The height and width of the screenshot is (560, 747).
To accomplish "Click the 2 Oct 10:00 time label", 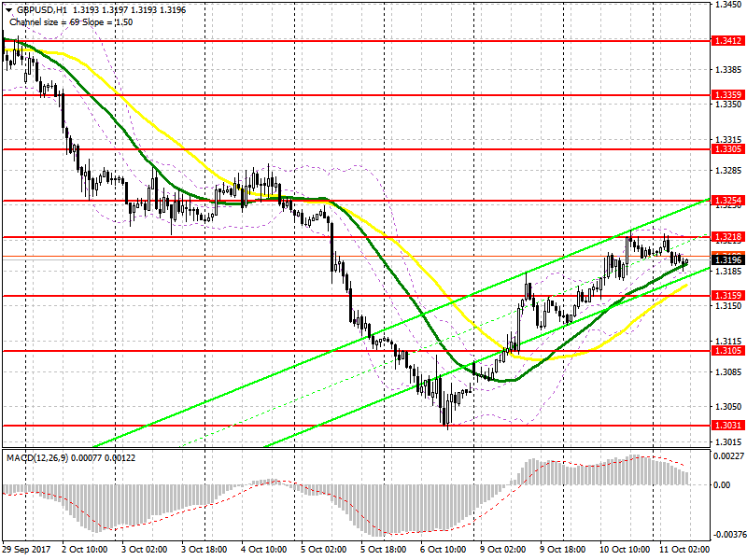I will tap(85, 550).
